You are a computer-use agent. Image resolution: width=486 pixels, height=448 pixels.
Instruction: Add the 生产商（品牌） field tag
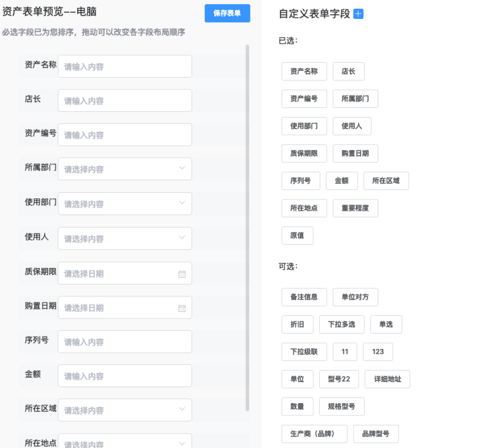[314, 434]
